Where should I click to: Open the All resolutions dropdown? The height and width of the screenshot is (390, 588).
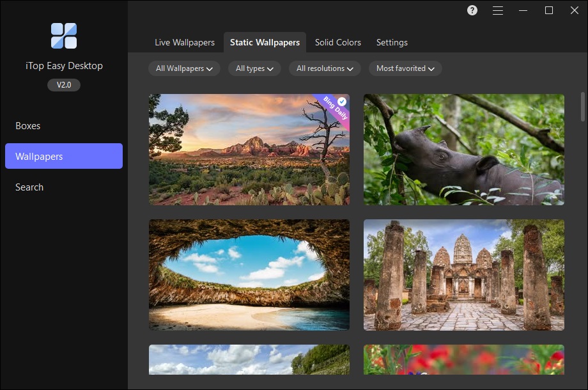(325, 68)
